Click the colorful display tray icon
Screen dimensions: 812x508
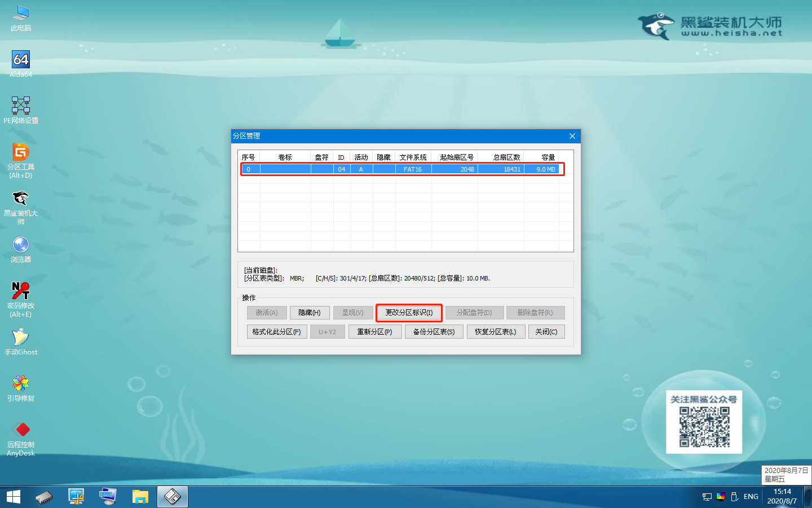721,497
